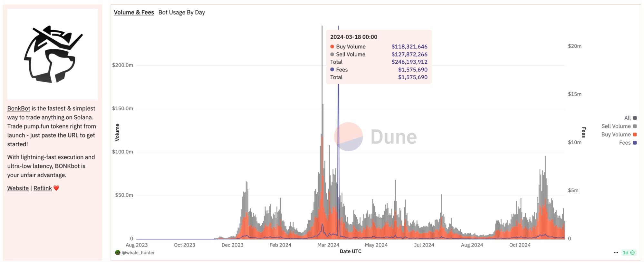Open the three-dot chart options menu
The image size is (644, 263).
coord(616,253)
